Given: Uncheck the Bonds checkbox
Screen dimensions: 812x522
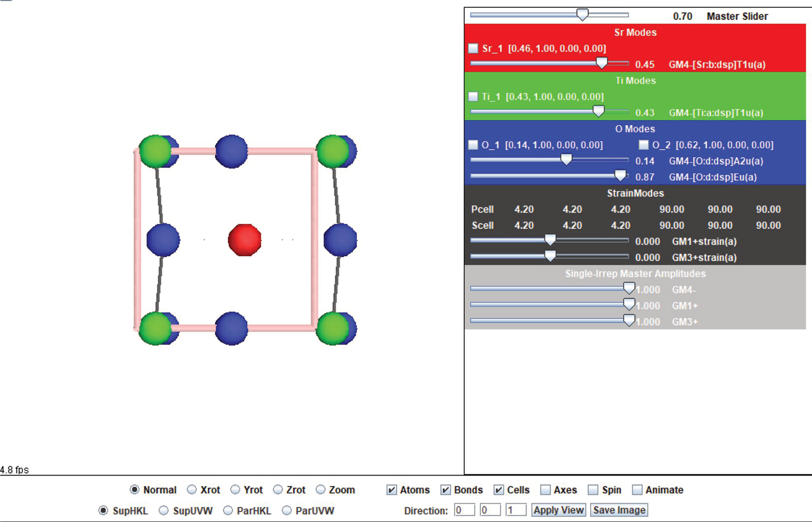Looking at the screenshot, I should [445, 490].
